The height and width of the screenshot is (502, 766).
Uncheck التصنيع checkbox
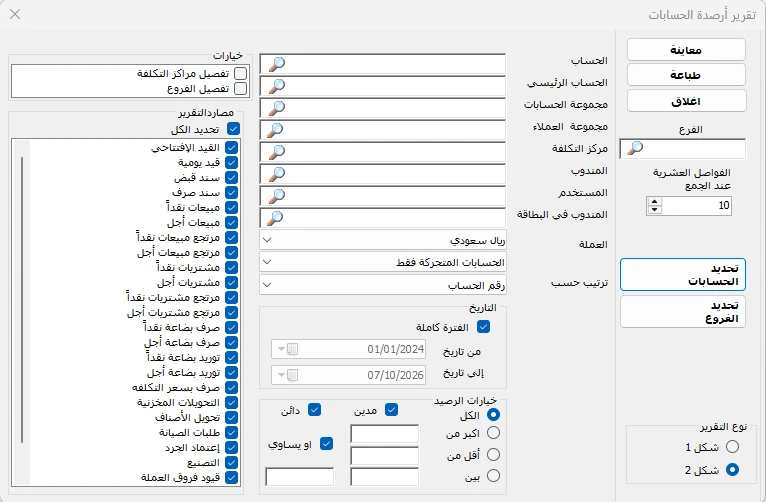pyautogui.click(x=232, y=462)
